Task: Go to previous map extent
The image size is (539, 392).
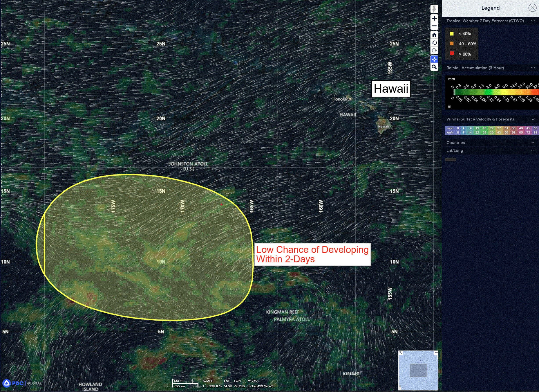Action: (434, 43)
